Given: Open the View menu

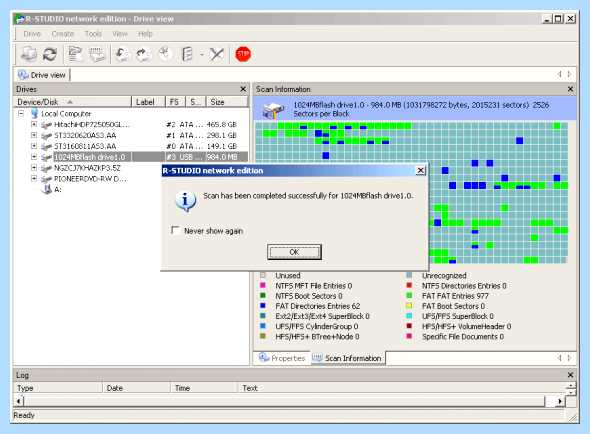Looking at the screenshot, I should [120, 34].
